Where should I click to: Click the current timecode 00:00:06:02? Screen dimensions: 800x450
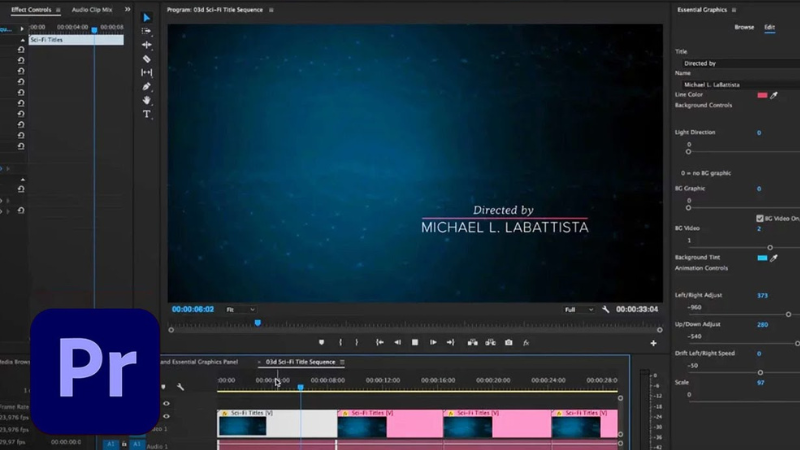(193, 309)
